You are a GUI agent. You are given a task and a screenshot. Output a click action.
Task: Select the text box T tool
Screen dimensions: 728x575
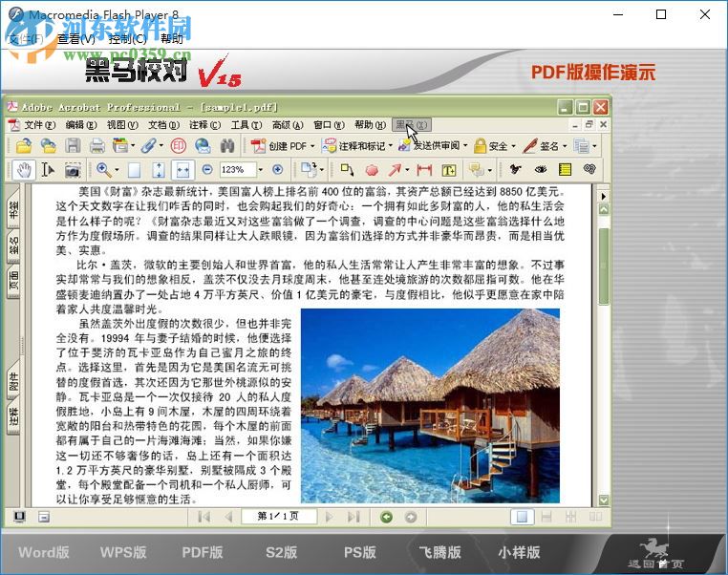pyautogui.click(x=448, y=170)
